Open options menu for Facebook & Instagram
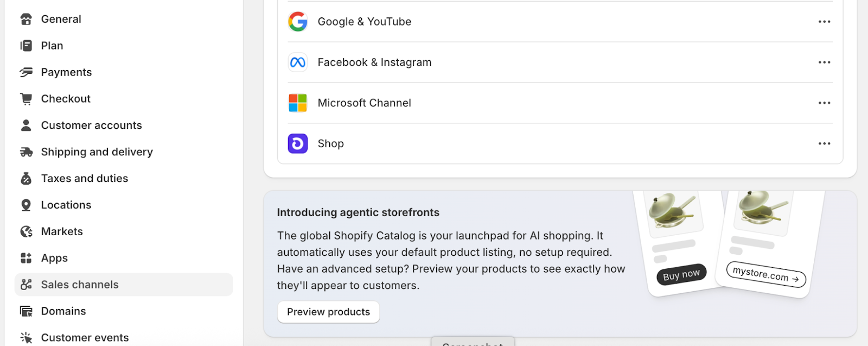The image size is (868, 346). pyautogui.click(x=825, y=62)
